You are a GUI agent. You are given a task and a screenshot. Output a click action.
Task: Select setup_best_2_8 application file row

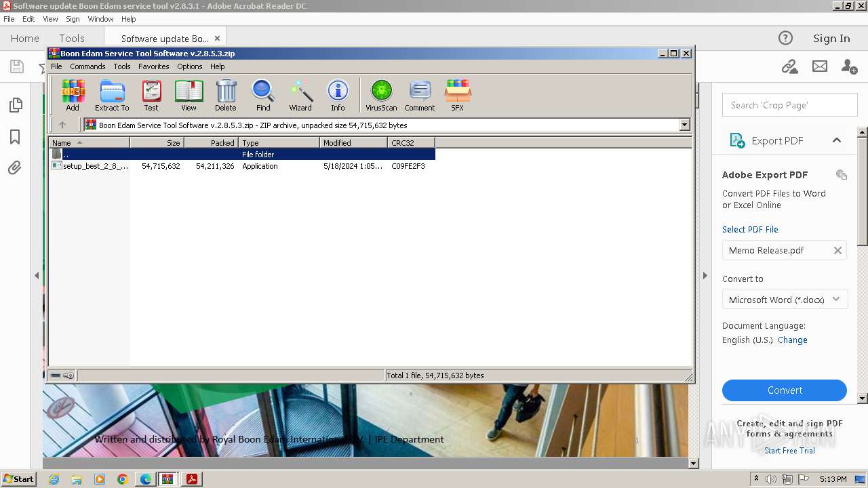(x=241, y=166)
